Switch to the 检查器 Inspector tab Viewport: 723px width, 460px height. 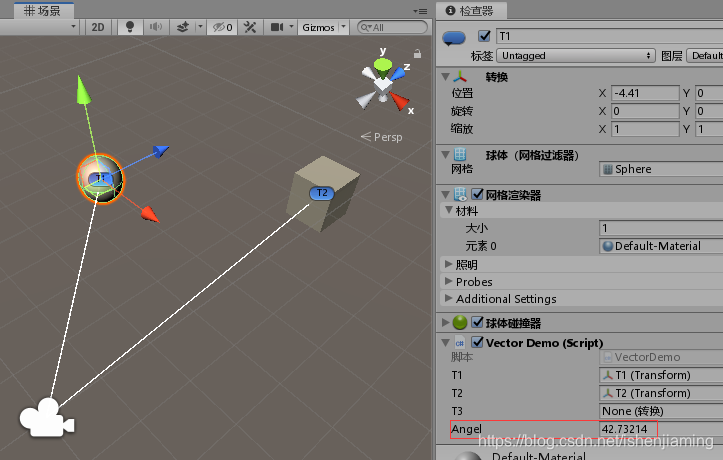471,10
